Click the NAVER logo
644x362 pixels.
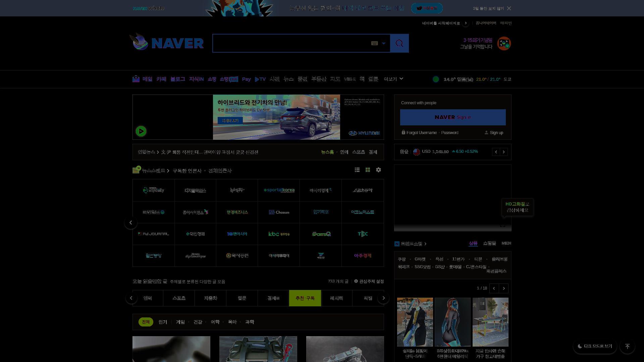pyautogui.click(x=177, y=43)
